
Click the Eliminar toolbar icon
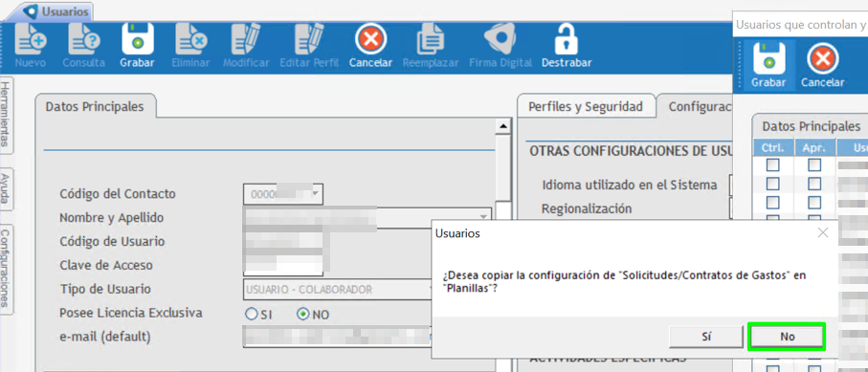tap(190, 45)
